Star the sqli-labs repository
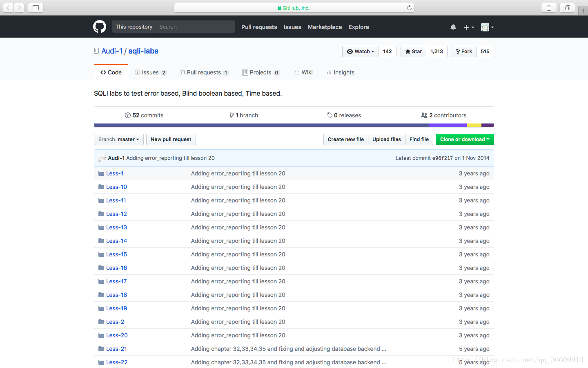Screen dimensions: 588x368 (414, 52)
